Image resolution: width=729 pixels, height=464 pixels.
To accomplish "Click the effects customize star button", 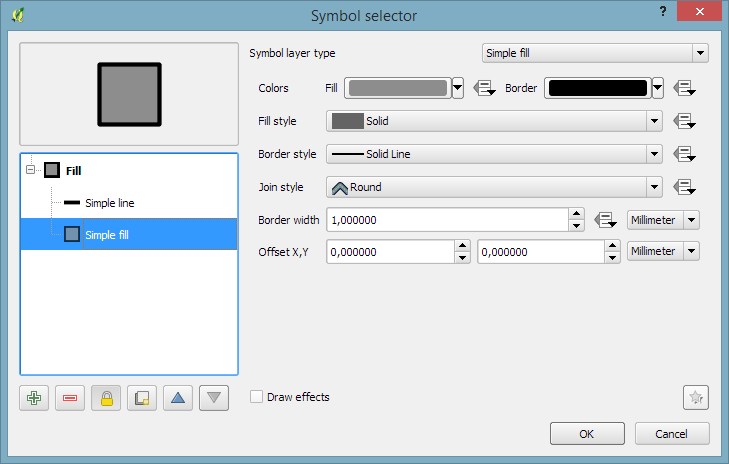I will coord(695,398).
